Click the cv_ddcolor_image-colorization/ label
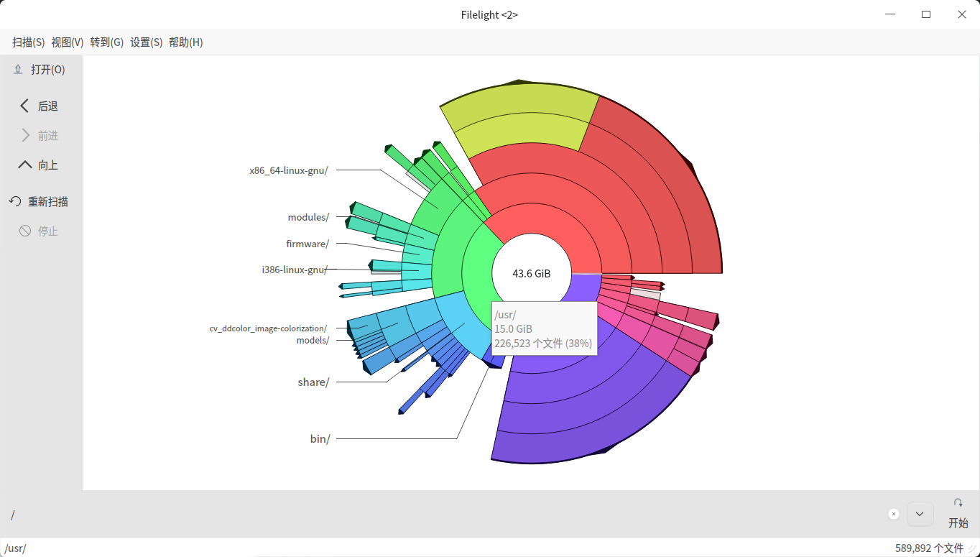 [268, 328]
